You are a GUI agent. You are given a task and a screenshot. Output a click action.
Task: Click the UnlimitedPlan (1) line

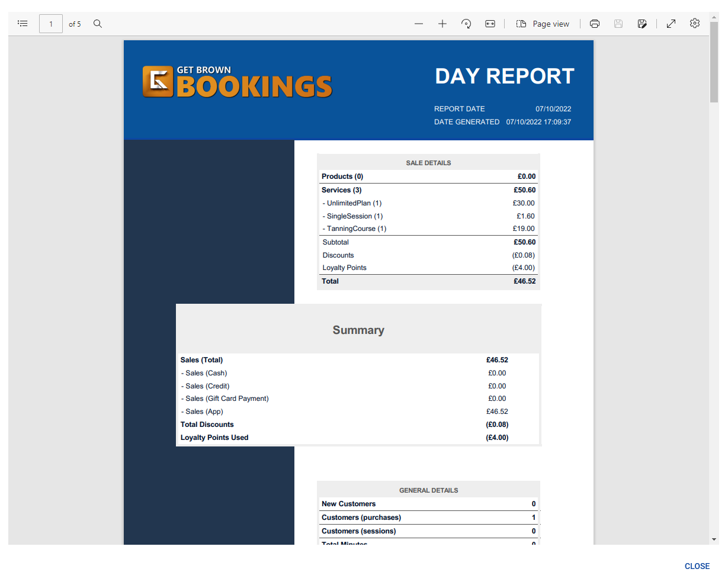pyautogui.click(x=352, y=203)
